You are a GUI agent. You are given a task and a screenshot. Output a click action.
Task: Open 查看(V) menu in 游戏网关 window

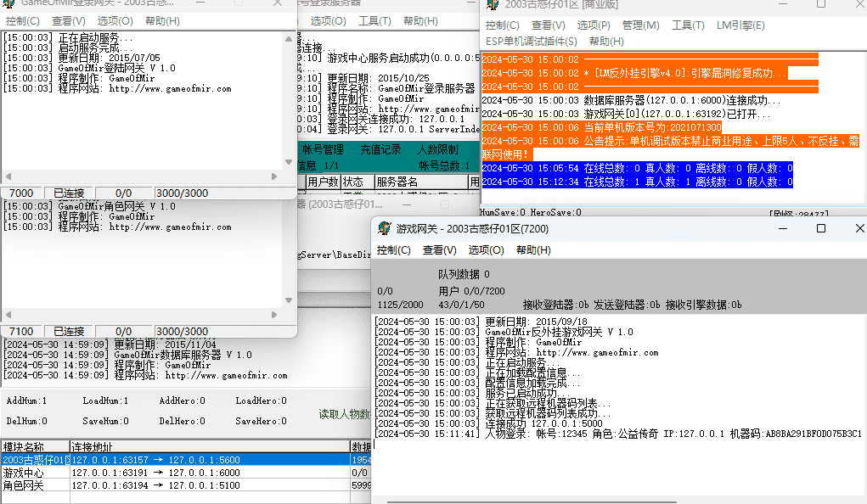(440, 250)
